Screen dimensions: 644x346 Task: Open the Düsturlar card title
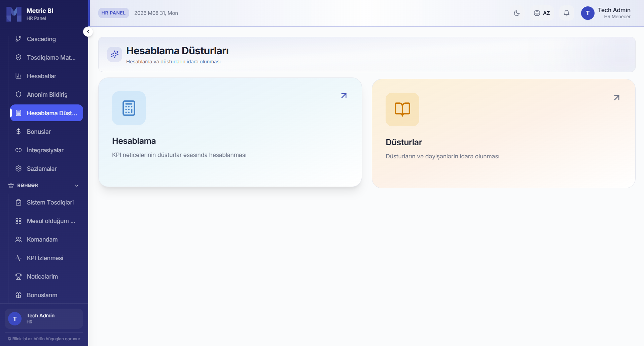404,143
